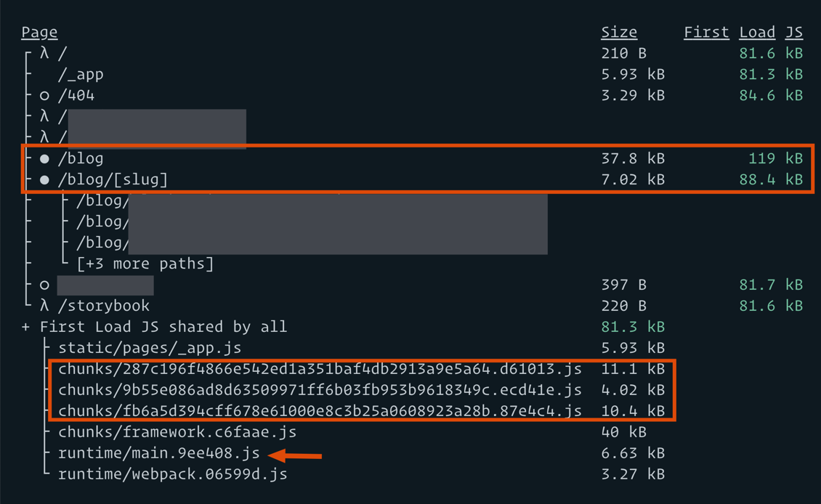
Task: Click the chunks/framework.c6faae.js entry
Action: tap(177, 432)
